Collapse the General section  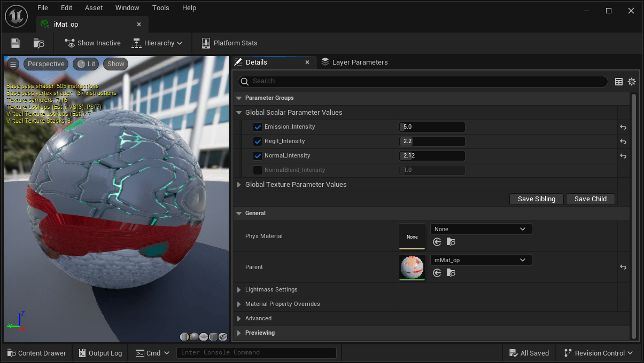[239, 214]
